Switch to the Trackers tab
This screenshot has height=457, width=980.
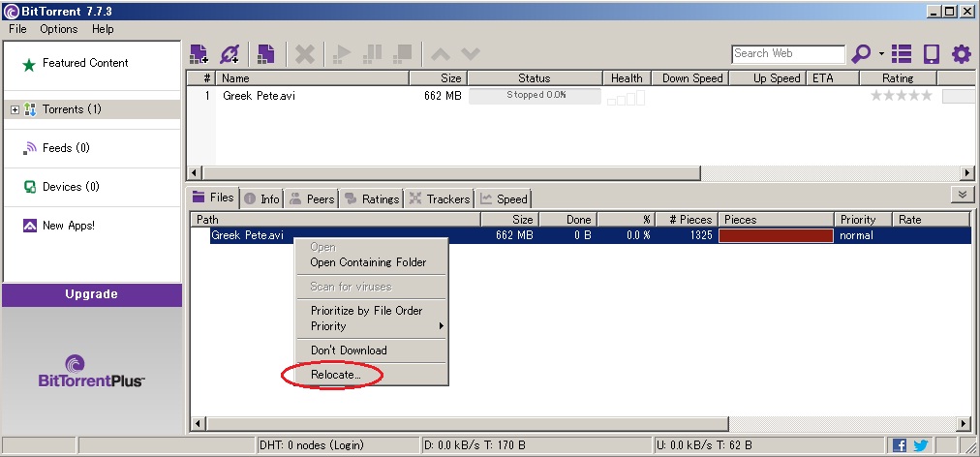pos(439,198)
